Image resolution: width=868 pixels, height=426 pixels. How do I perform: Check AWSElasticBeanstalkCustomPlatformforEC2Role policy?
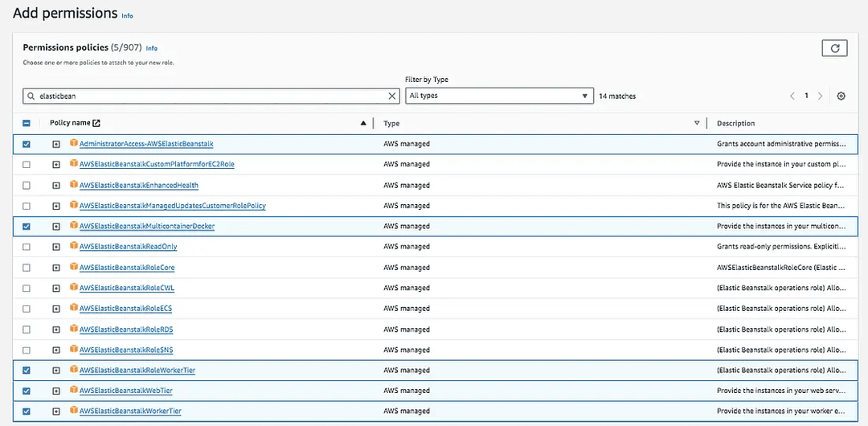pos(27,165)
